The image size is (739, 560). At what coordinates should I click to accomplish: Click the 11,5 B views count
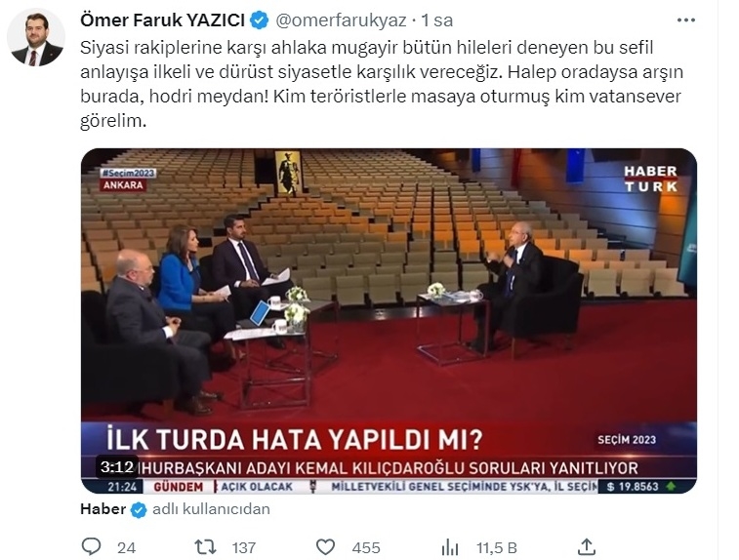497,547
